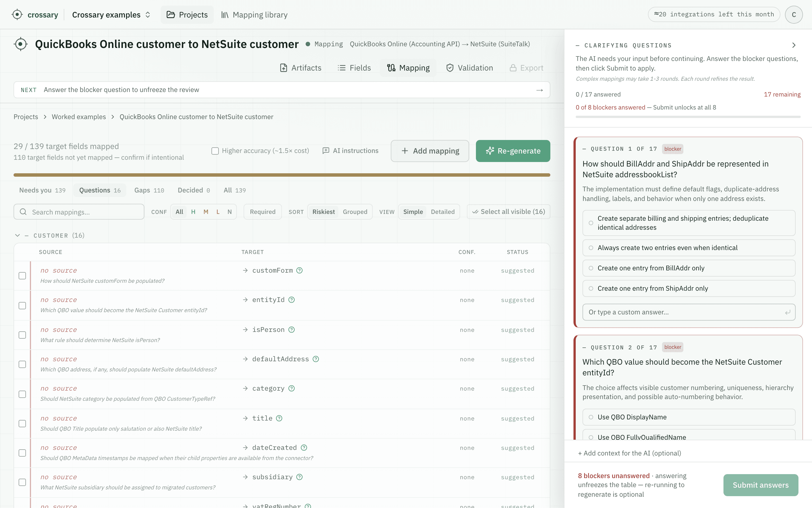
Task: Collapse the CUSTOMER group chevron
Action: click(x=17, y=236)
